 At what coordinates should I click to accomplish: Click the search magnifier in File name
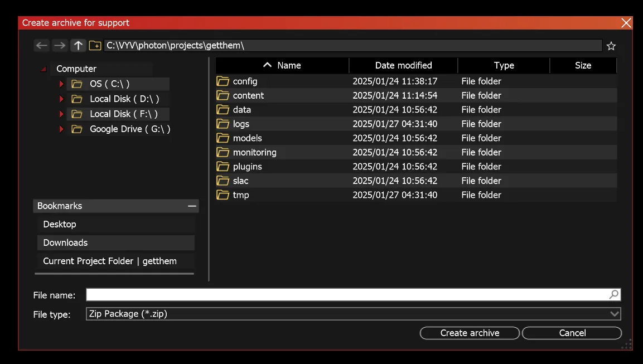613,294
